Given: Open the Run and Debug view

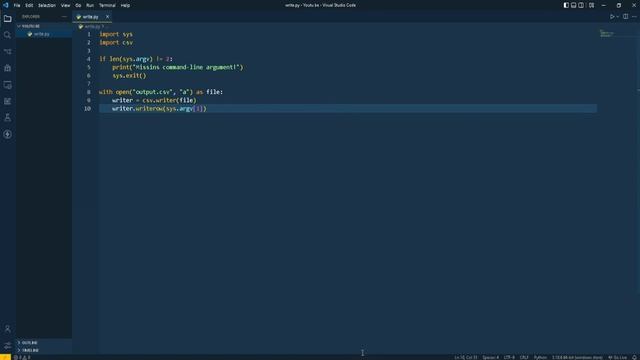Looking at the screenshot, I should [7, 68].
